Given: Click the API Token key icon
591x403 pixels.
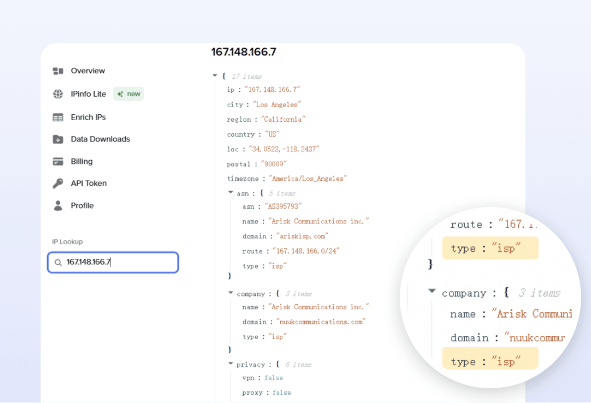Looking at the screenshot, I should [58, 183].
